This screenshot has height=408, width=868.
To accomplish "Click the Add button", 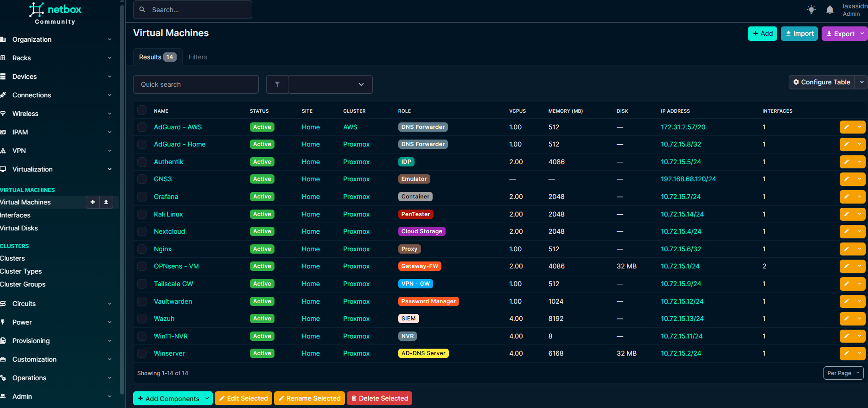I will tap(762, 33).
